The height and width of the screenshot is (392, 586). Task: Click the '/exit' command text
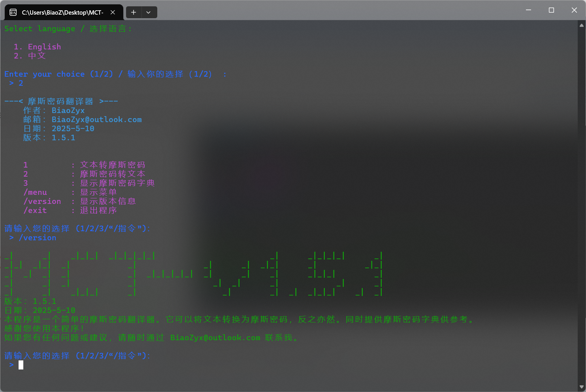[35, 211]
